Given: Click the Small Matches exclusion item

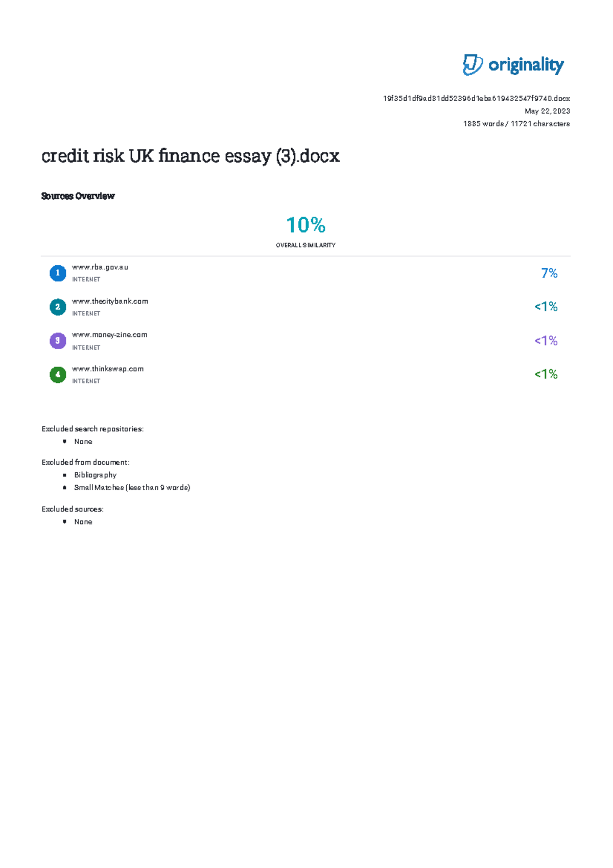Looking at the screenshot, I should point(132,488).
